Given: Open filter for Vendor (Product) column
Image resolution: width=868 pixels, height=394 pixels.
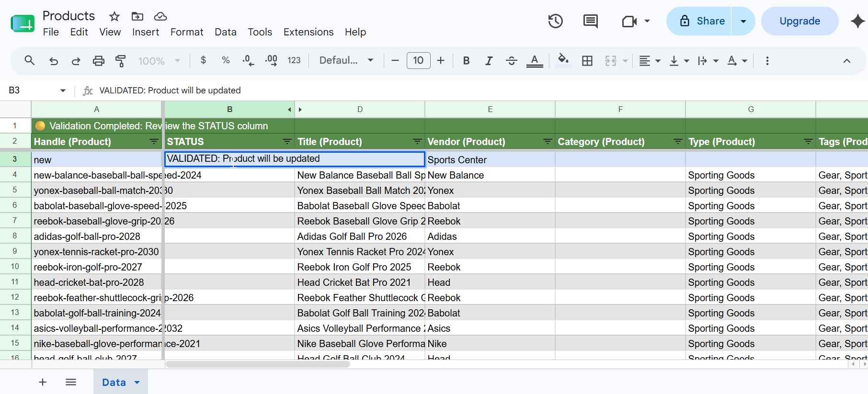Looking at the screenshot, I should coord(548,142).
